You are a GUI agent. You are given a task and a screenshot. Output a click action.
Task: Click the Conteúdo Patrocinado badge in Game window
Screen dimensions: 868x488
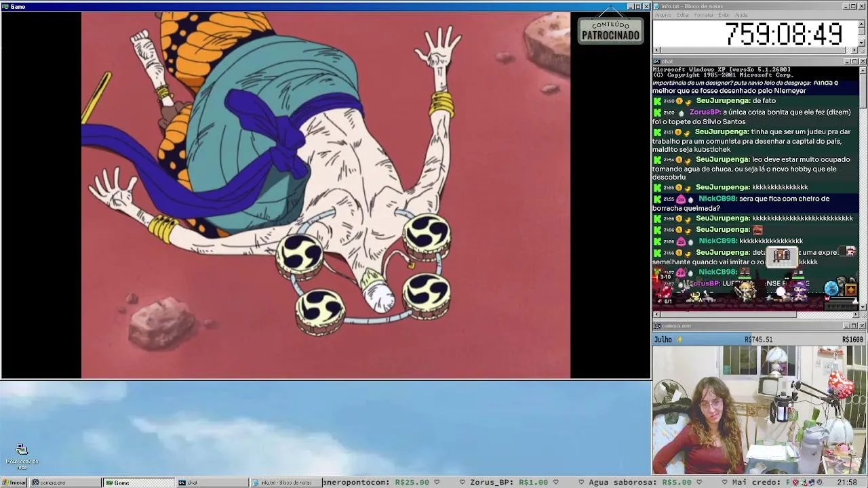point(610,30)
